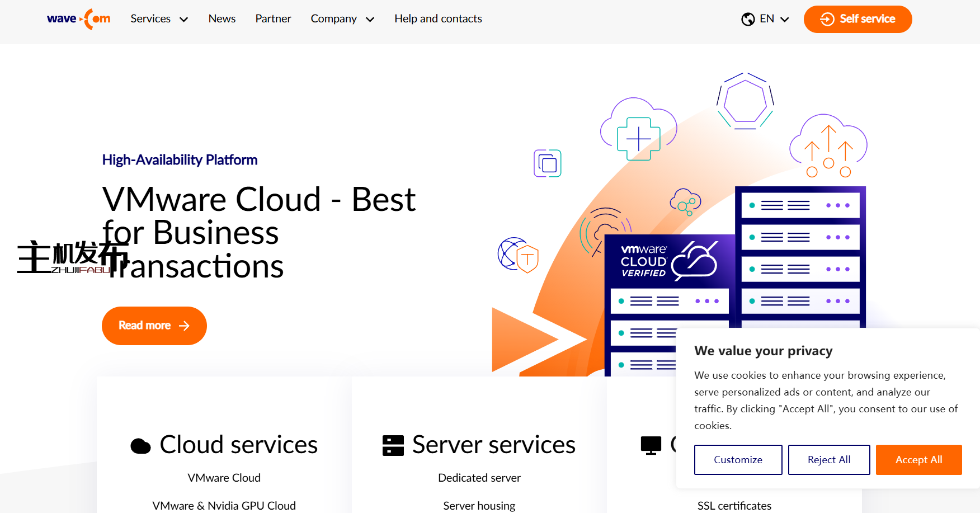This screenshot has height=513, width=980.
Task: Click the monitor icon in third card
Action: click(651, 445)
